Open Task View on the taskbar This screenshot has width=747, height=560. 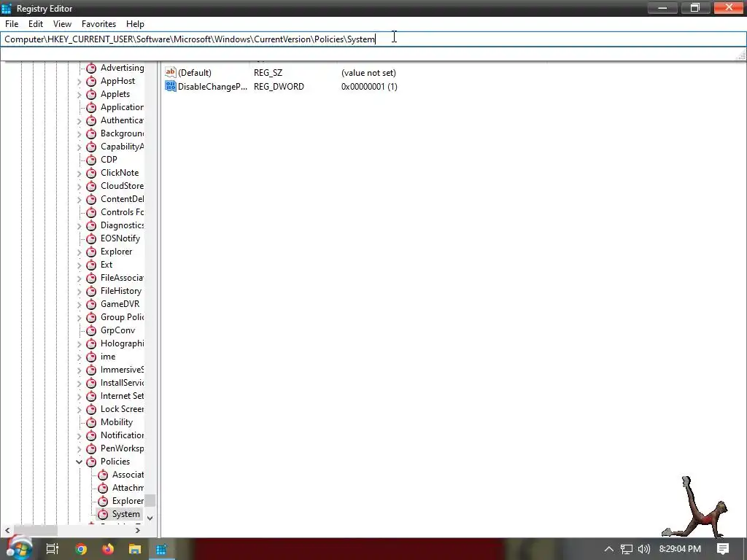point(52,549)
